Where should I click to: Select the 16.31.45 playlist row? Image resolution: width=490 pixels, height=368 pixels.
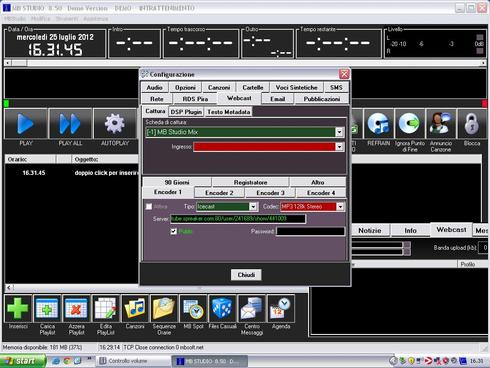(x=72, y=173)
